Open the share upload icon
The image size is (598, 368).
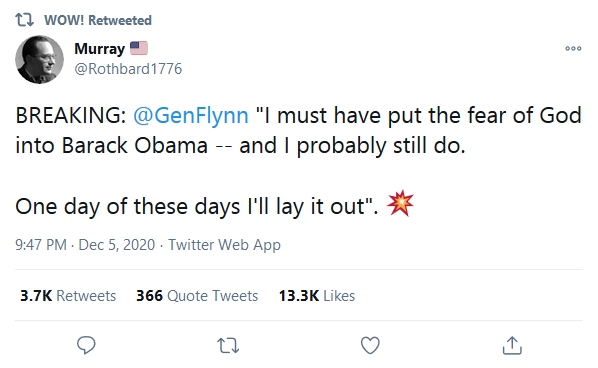(512, 345)
